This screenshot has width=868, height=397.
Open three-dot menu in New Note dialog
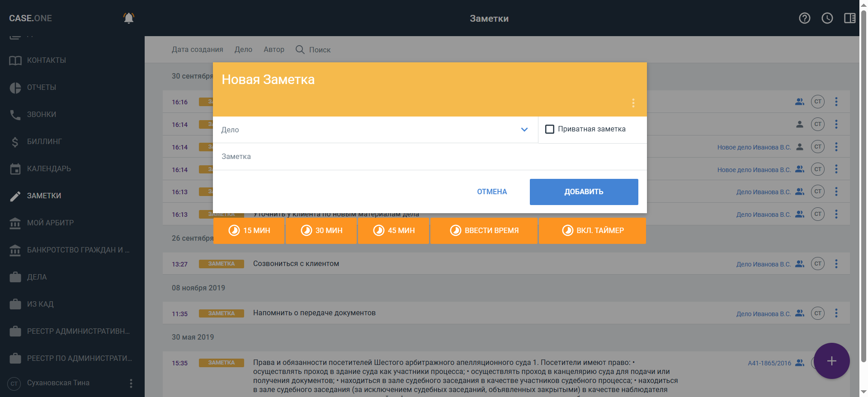633,103
